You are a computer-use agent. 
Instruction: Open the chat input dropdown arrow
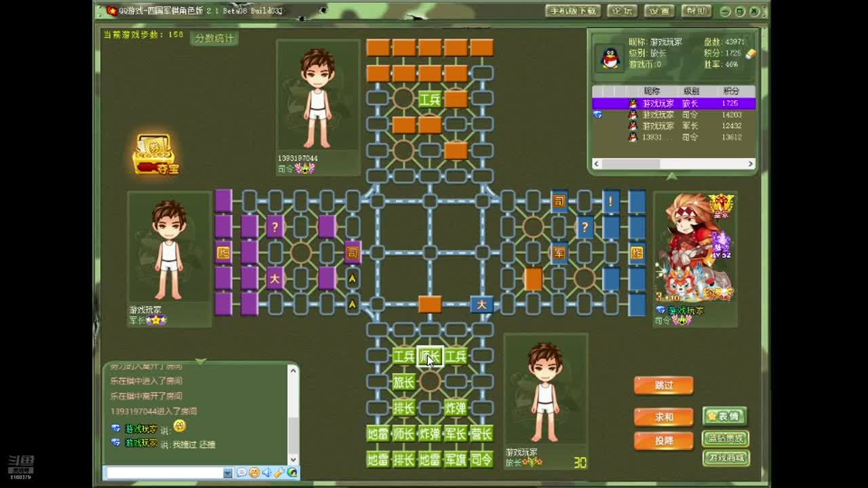[228, 472]
